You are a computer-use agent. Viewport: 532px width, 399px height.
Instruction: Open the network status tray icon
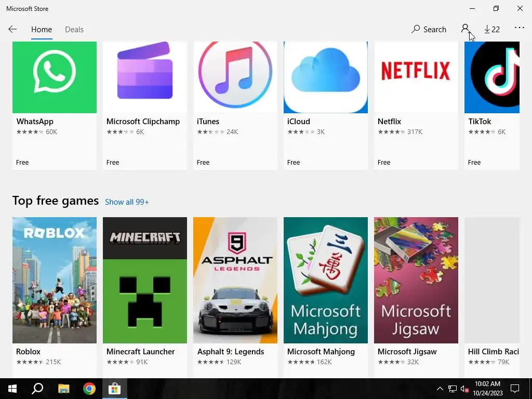click(453, 389)
